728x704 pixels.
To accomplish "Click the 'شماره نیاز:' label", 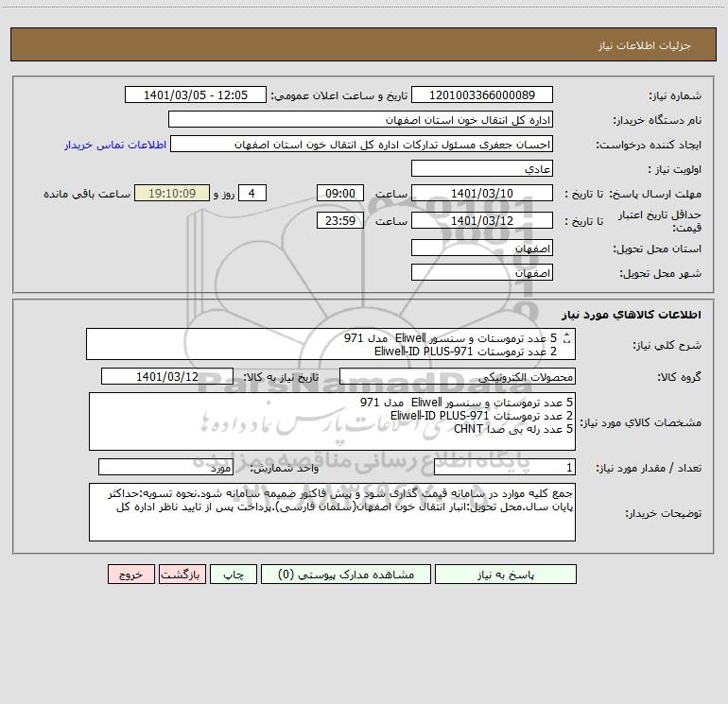I will 675,95.
